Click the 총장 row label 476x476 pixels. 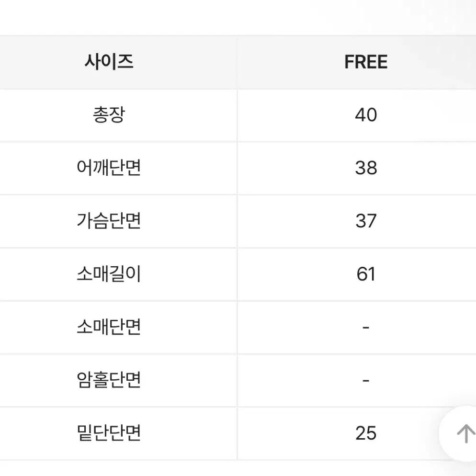pos(109,115)
